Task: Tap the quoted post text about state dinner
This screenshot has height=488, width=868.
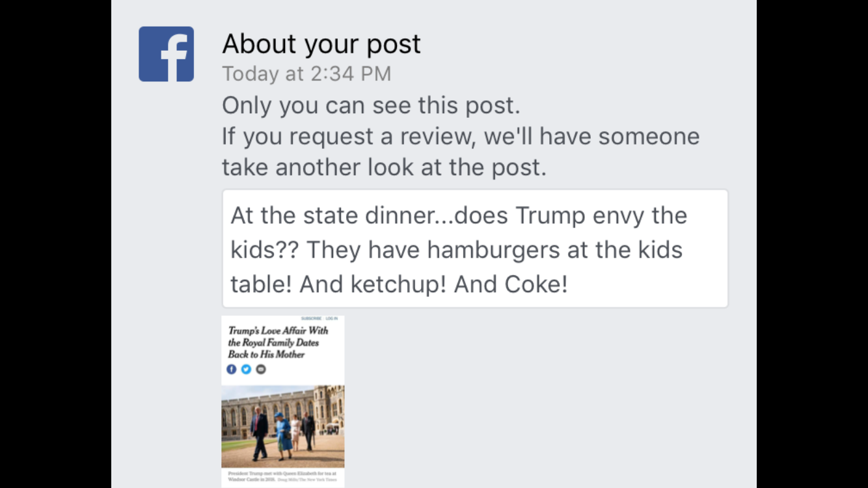Action: [x=459, y=216]
